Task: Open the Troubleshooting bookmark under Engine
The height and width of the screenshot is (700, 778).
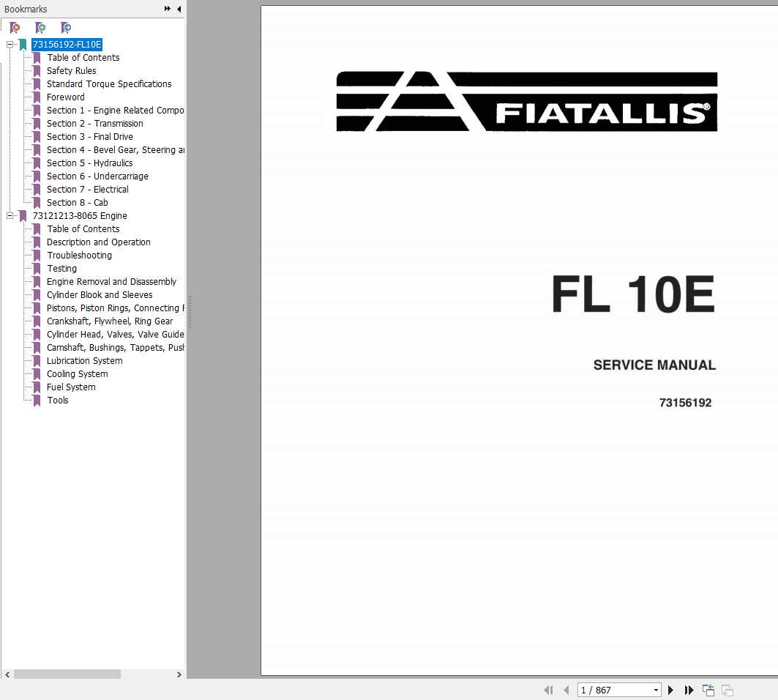Action: [79, 255]
